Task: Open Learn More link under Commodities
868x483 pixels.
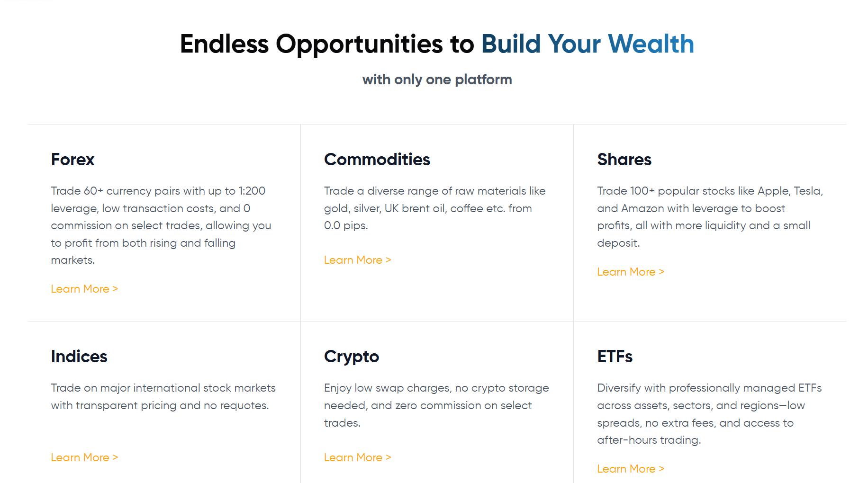Action: coord(358,260)
